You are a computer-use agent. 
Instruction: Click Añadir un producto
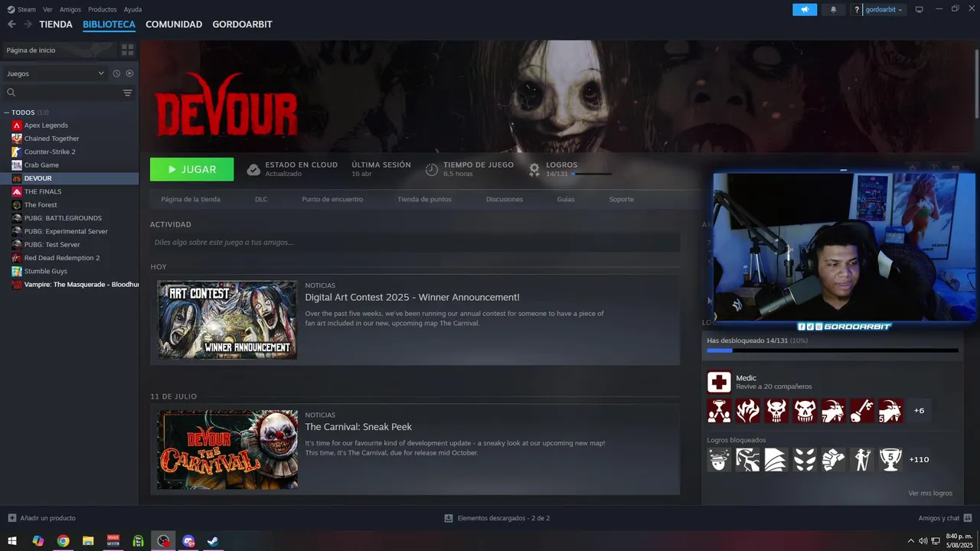tap(41, 518)
